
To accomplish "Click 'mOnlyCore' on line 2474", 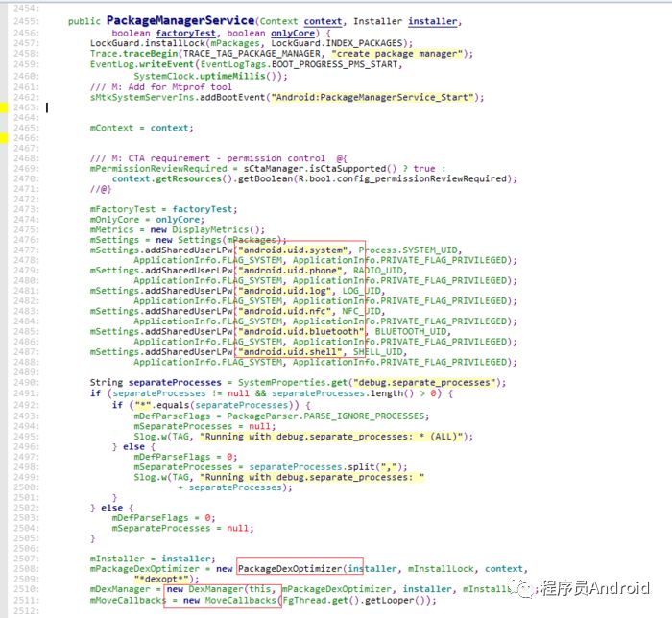I will [x=114, y=220].
